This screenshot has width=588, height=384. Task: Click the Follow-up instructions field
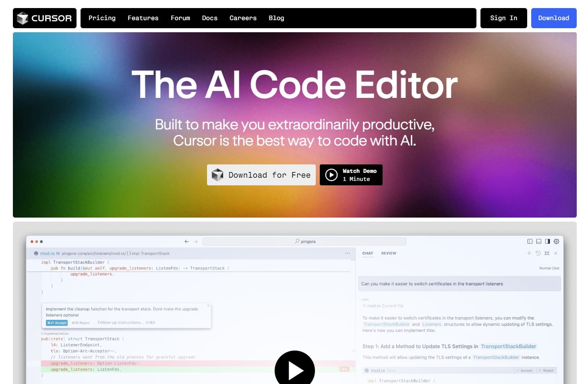coord(126,323)
